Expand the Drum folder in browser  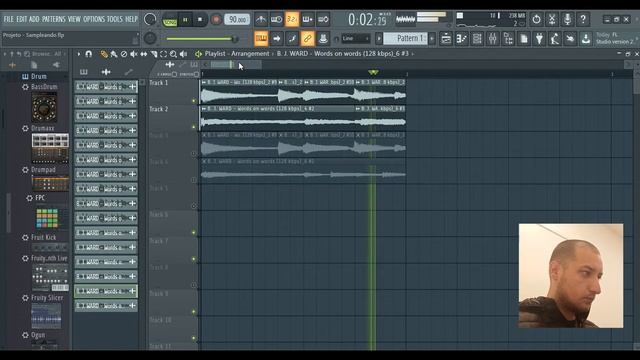tap(39, 76)
